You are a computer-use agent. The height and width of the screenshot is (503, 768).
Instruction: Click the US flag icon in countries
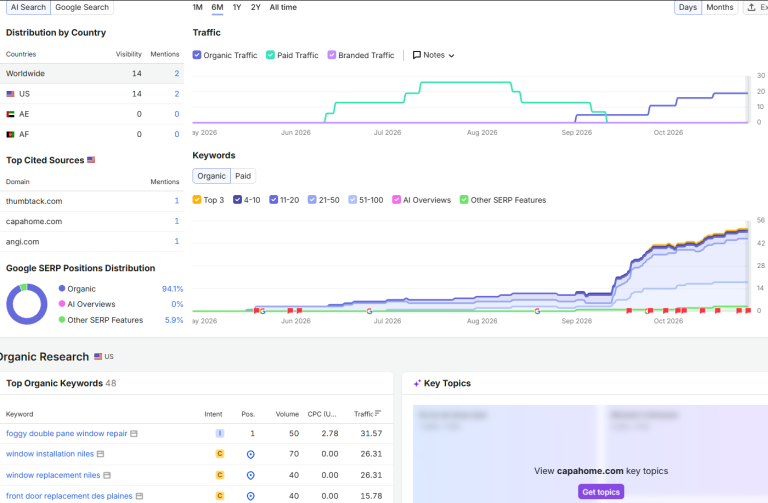point(10,94)
